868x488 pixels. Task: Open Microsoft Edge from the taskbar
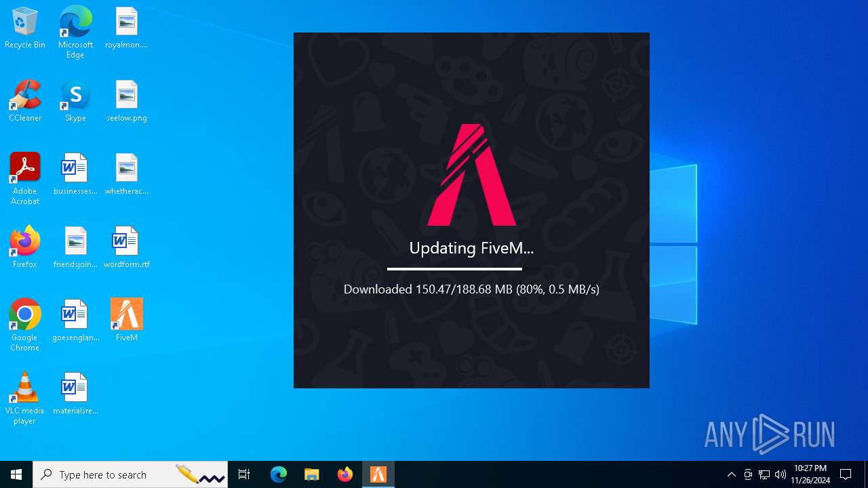tap(279, 474)
